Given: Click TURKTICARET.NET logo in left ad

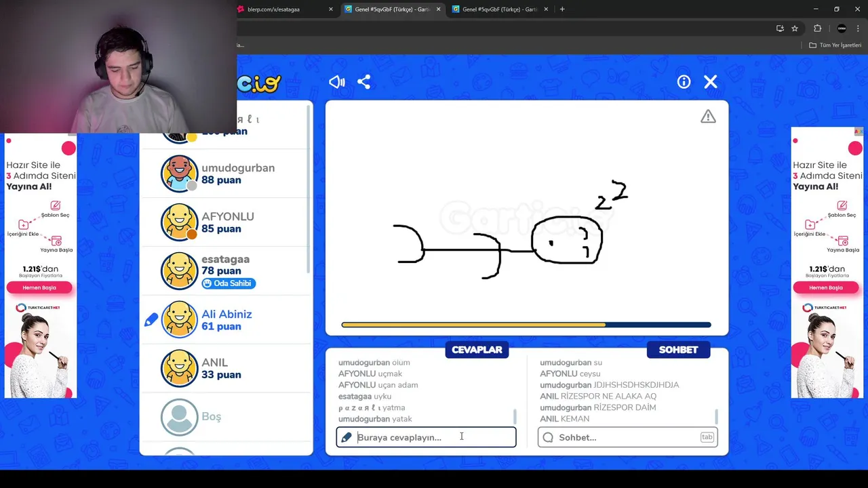Looking at the screenshot, I should tap(39, 308).
